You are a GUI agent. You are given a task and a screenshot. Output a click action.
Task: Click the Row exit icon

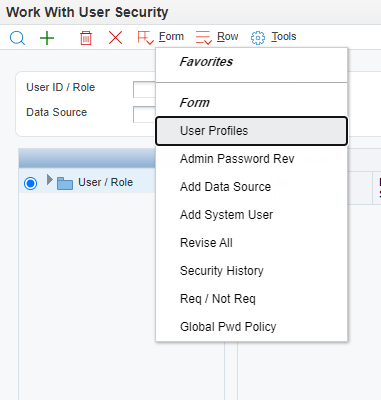click(204, 38)
